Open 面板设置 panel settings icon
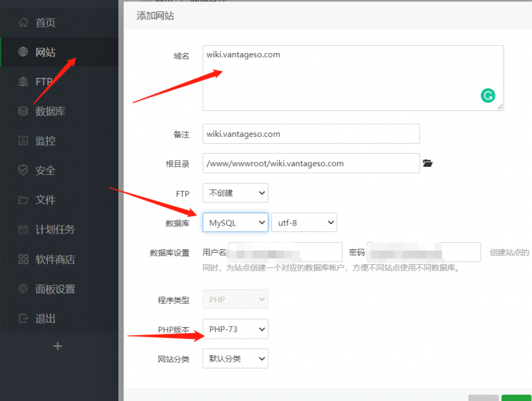The height and width of the screenshot is (401, 532). [23, 289]
